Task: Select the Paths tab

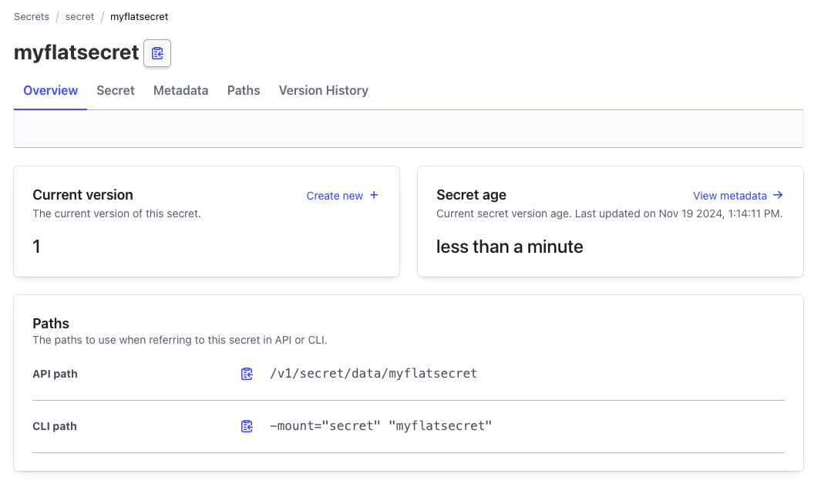Action: pyautogui.click(x=244, y=90)
